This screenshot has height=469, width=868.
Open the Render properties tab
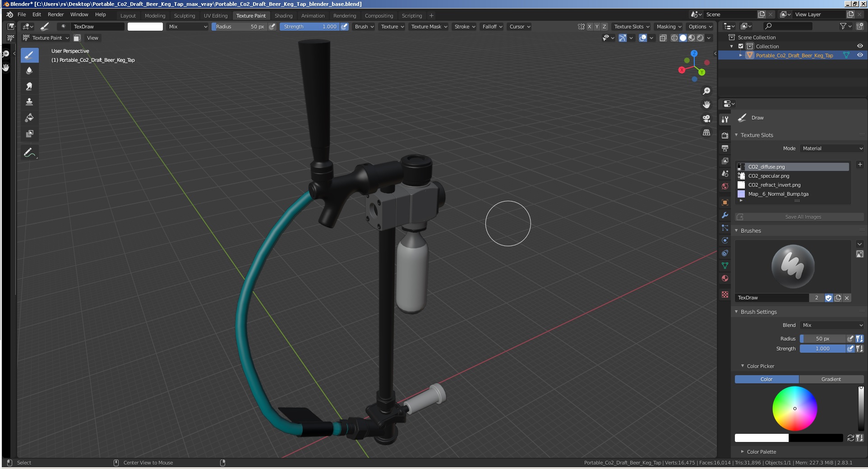[x=725, y=135]
